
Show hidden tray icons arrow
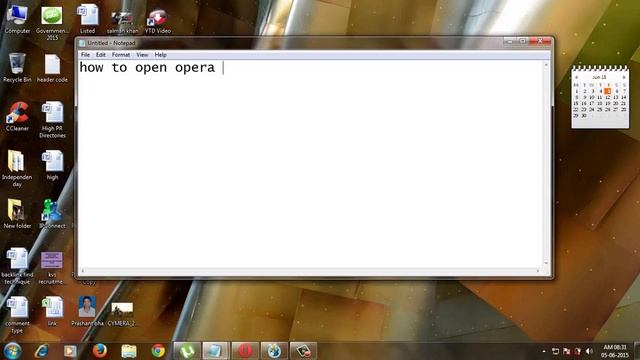544,351
